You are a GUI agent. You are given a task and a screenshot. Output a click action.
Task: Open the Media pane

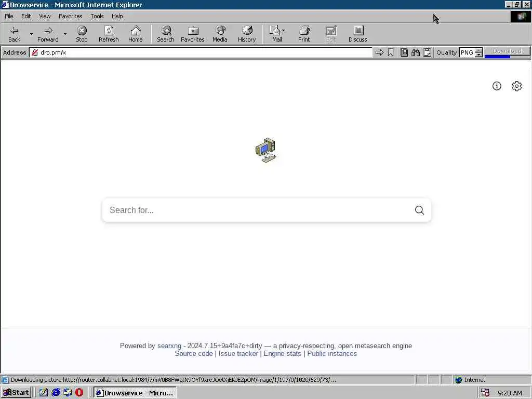[x=220, y=34]
